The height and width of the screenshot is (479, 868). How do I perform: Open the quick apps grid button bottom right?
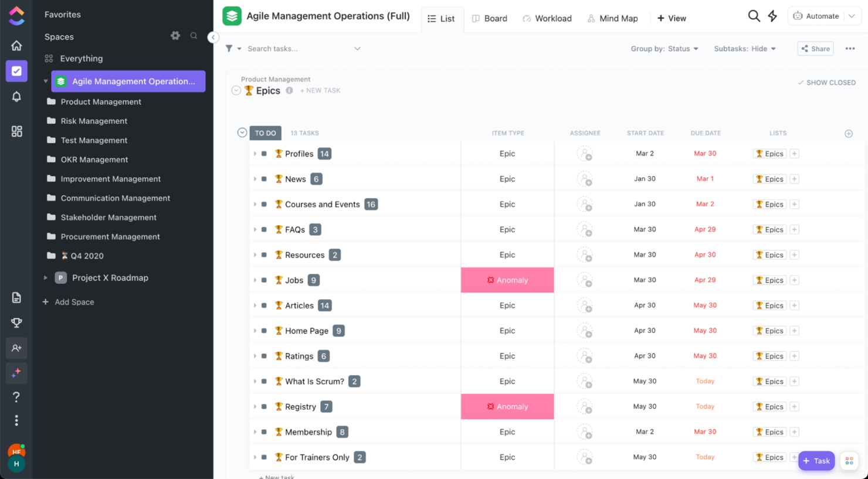coord(849,461)
